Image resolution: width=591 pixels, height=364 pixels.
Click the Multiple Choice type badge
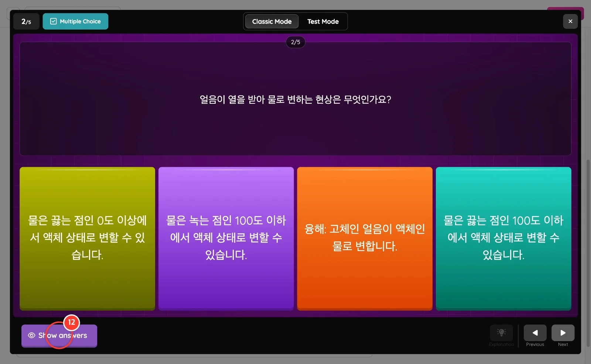[75, 21]
